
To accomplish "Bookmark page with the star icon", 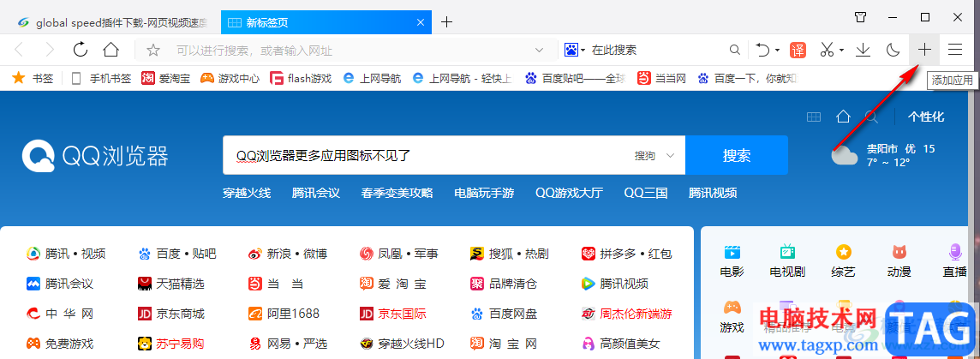I will coord(153,50).
